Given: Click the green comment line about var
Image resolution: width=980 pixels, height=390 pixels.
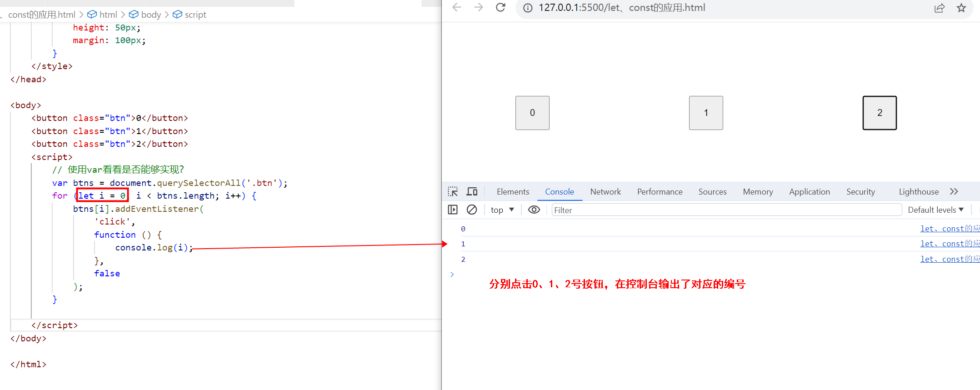Looking at the screenshot, I should [x=118, y=170].
